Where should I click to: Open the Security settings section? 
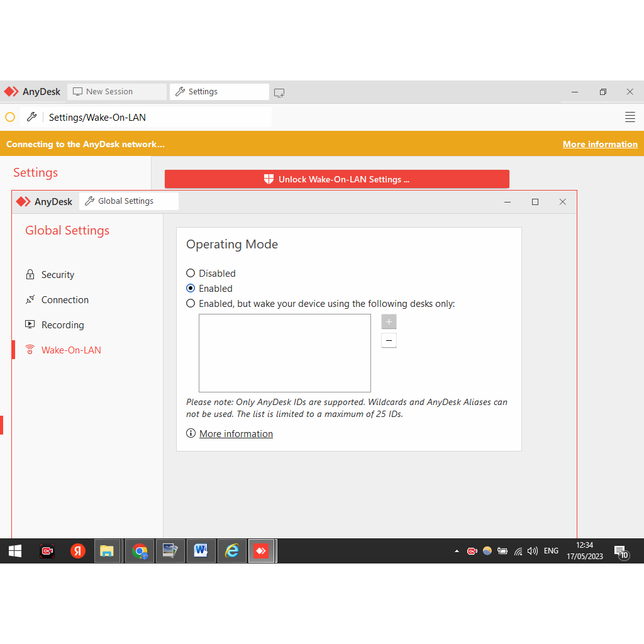click(x=58, y=275)
